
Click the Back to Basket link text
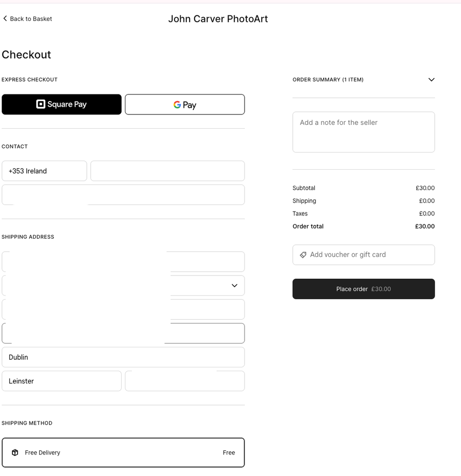tap(31, 19)
